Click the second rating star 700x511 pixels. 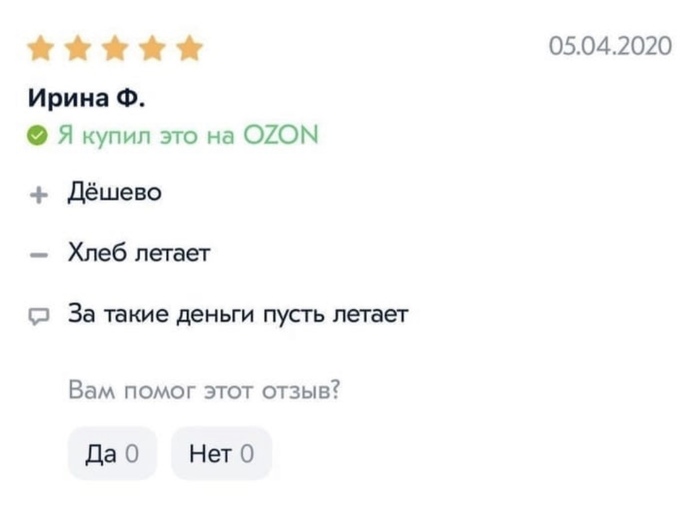78,49
